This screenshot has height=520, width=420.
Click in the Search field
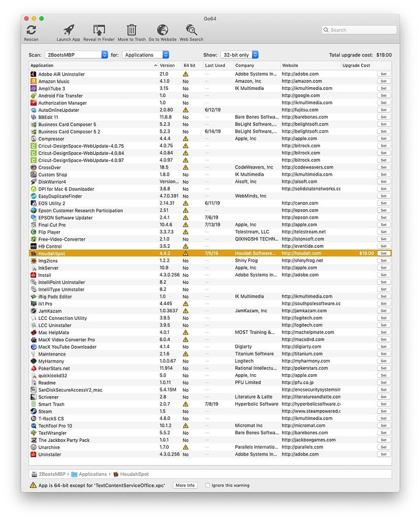[359, 30]
